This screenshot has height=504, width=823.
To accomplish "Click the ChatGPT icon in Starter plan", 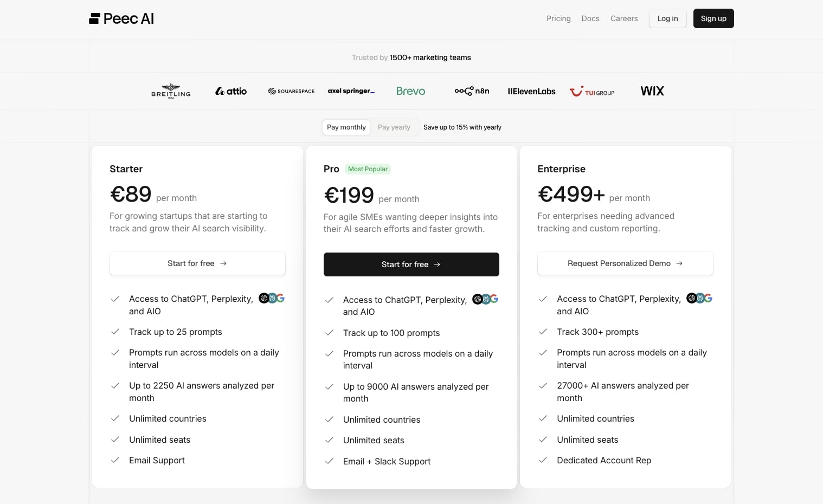I will [263, 298].
